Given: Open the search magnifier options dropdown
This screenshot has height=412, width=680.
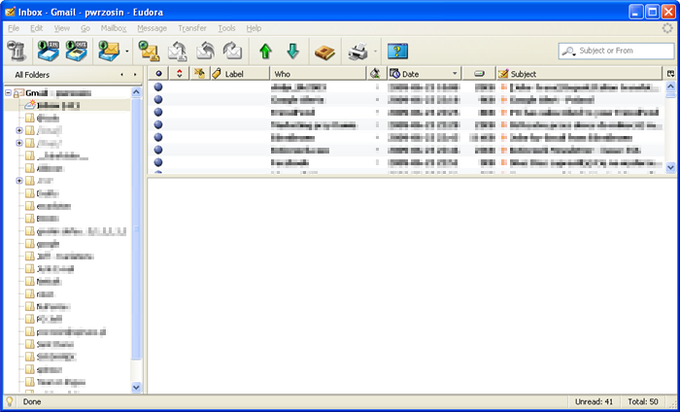Looking at the screenshot, I should [568, 51].
